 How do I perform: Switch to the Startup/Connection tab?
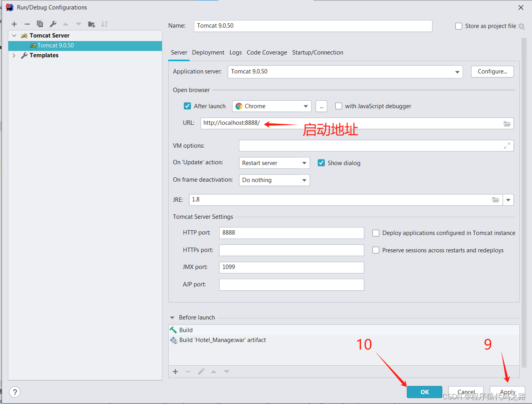pos(318,53)
